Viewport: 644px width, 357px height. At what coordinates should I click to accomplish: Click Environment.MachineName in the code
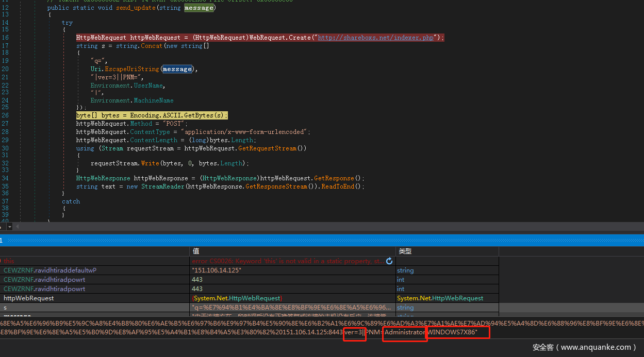(x=132, y=100)
